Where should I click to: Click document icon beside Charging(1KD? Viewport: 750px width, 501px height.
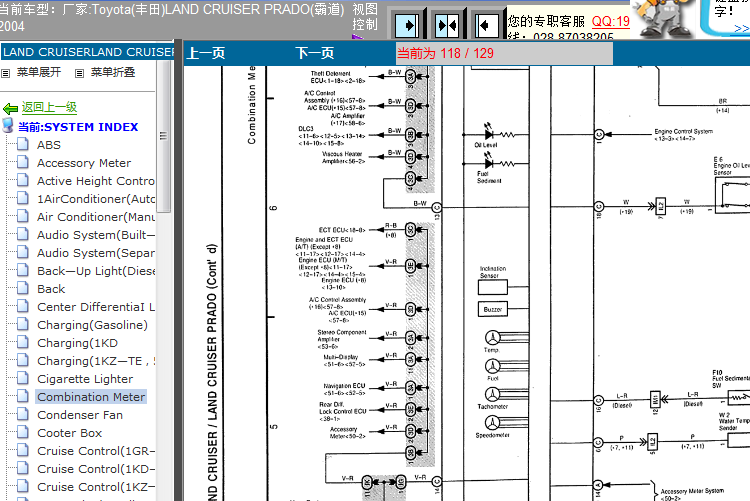(x=23, y=342)
